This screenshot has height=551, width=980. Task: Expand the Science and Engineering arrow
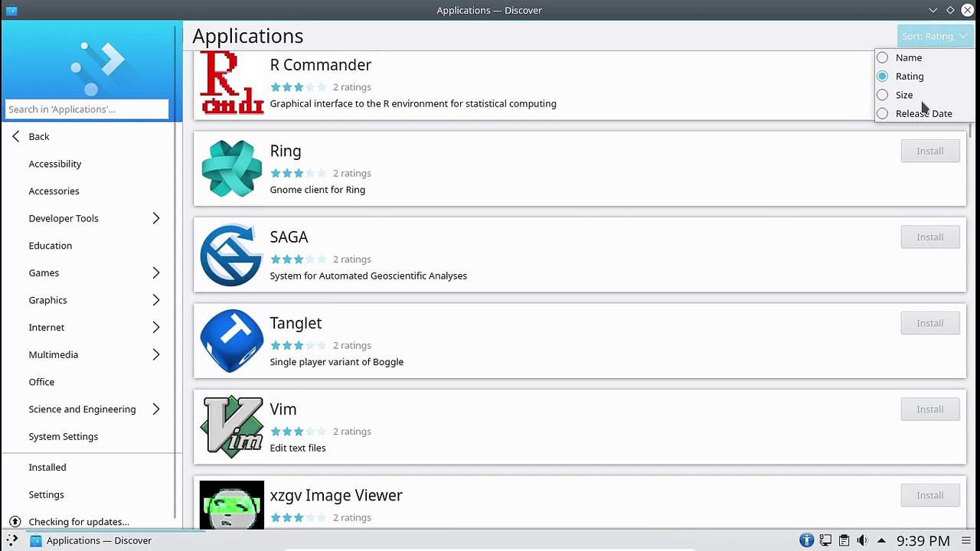pyautogui.click(x=156, y=409)
